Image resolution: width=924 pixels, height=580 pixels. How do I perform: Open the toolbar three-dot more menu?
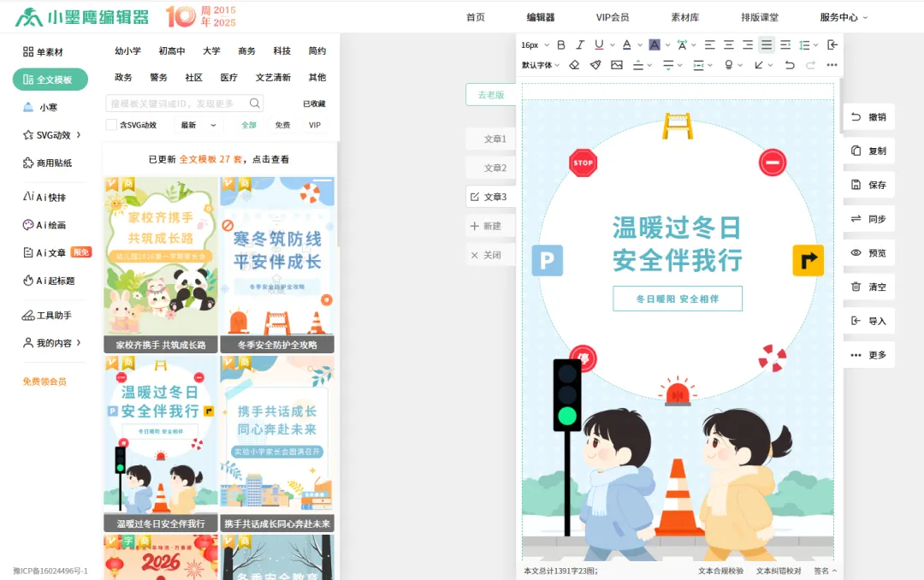(832, 65)
